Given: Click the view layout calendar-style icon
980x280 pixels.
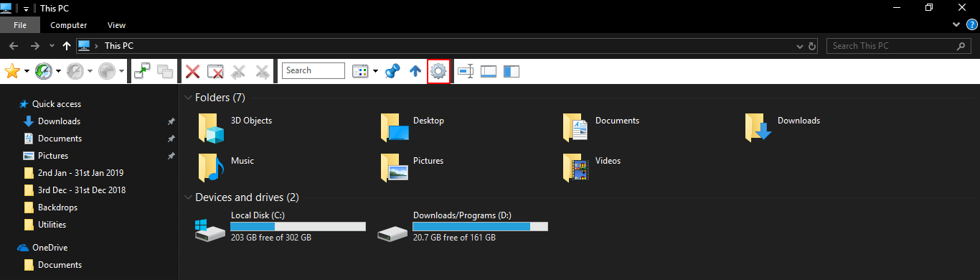Looking at the screenshot, I should (x=359, y=71).
